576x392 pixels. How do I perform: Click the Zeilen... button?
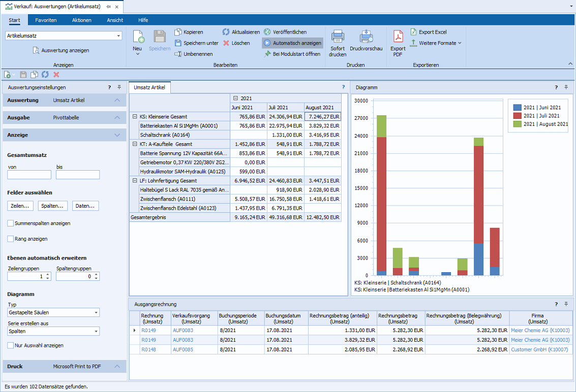click(21, 206)
